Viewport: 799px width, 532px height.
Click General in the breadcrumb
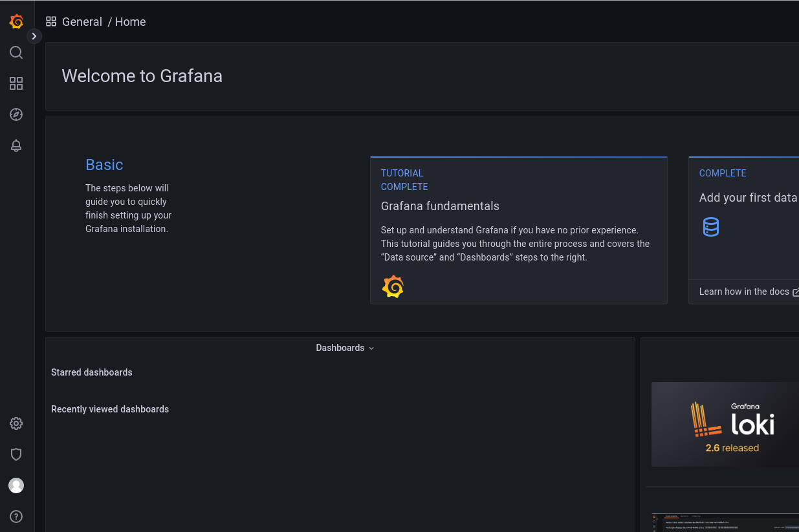[82, 21]
